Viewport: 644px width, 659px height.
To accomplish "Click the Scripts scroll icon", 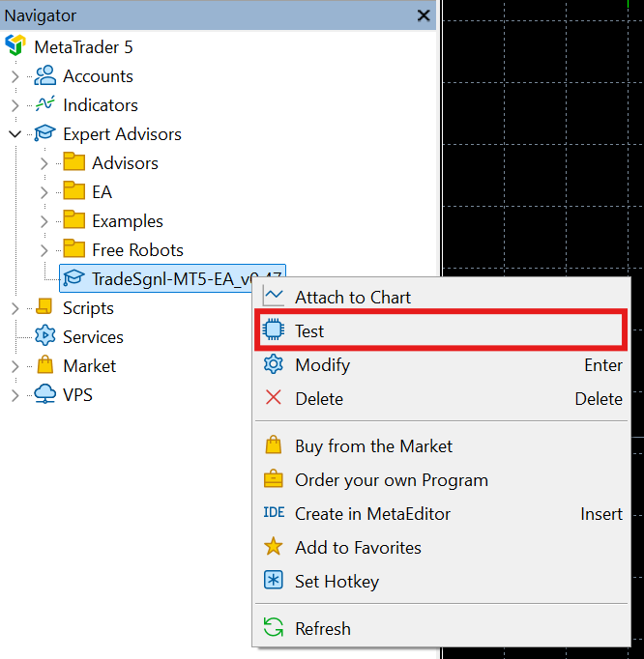I will pos(44,307).
